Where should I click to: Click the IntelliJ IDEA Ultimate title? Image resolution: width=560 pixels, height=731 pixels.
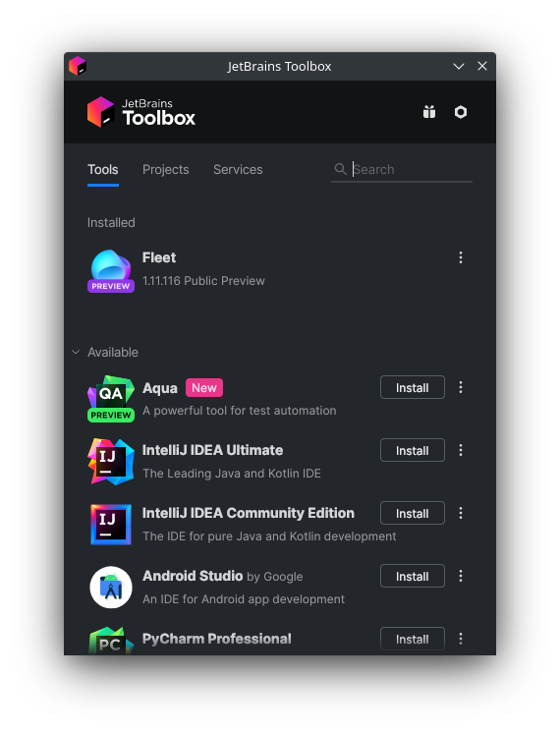click(x=212, y=450)
